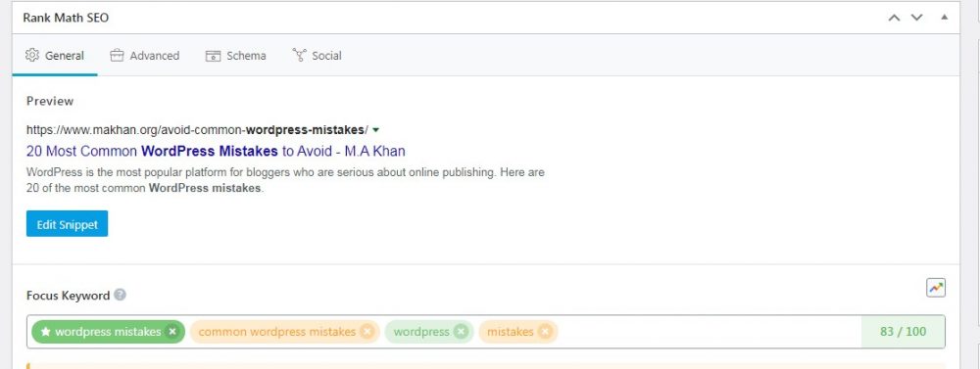Image resolution: width=980 pixels, height=369 pixels.
Task: Remove 'common wordpress mistakes' keyword tag
Action: (367, 332)
